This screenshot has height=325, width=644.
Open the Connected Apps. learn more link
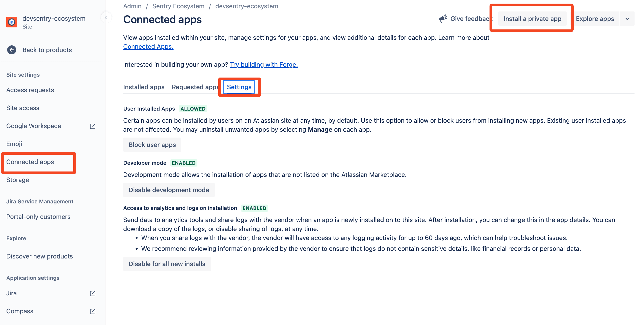(148, 47)
